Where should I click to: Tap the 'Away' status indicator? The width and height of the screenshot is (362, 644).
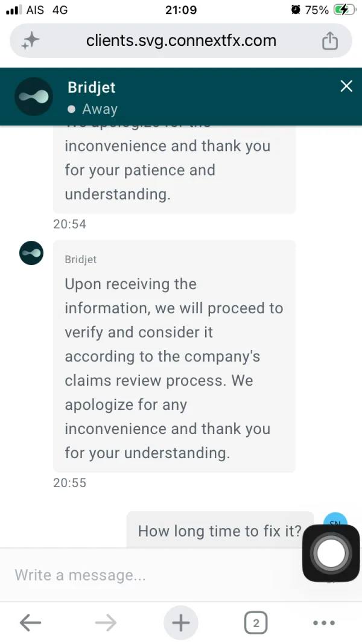pyautogui.click(x=93, y=109)
